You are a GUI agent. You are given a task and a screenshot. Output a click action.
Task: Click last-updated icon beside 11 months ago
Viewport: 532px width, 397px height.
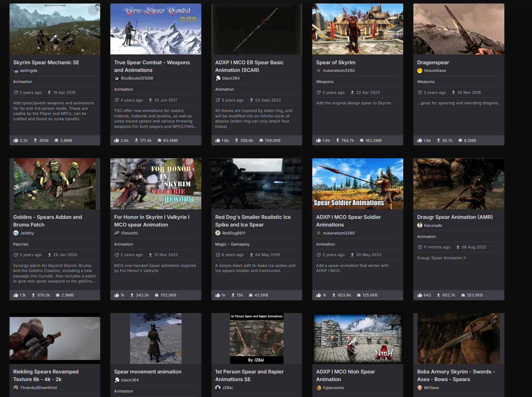(420, 247)
